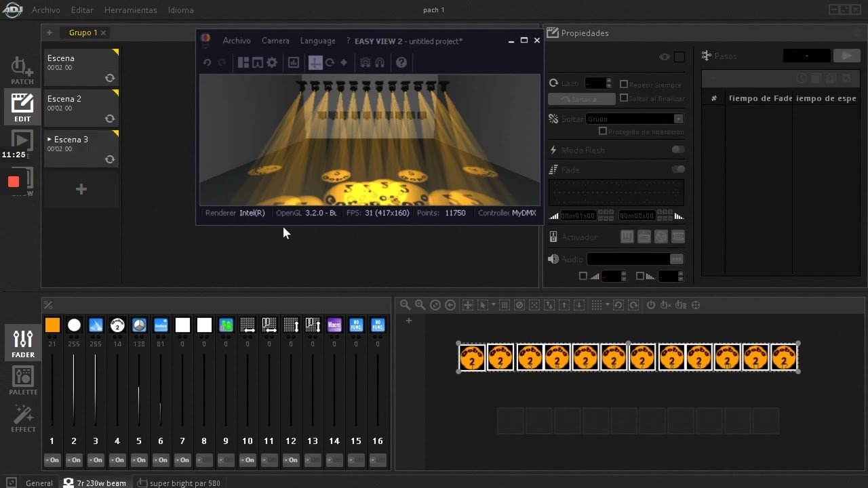Screen dimensions: 868x488
Task: Click the chart icon in Easy View toolbar
Action: click(x=294, y=62)
